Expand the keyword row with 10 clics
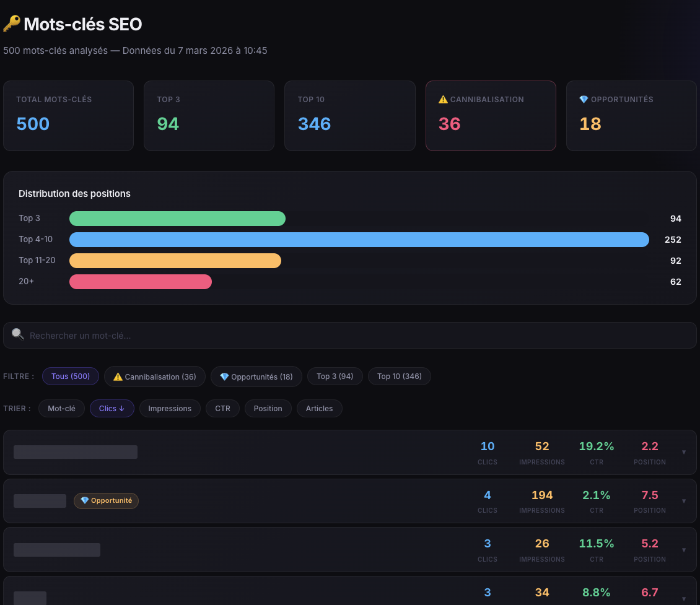Screen dimensions: 700x605 (x=684, y=452)
